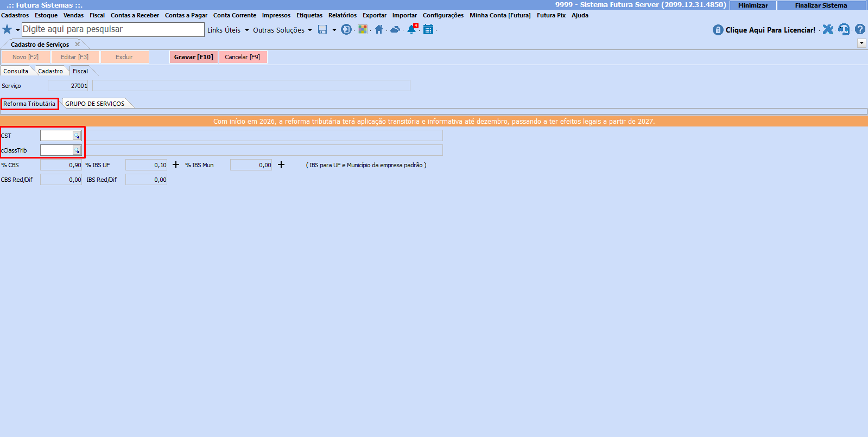Open the question mark help icon

pos(860,29)
